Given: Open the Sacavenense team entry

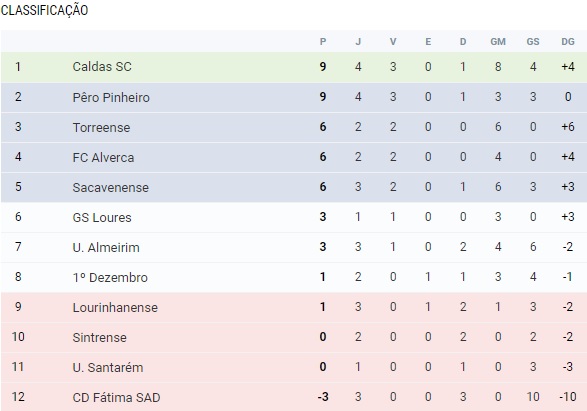Looking at the screenshot, I should [x=110, y=187].
